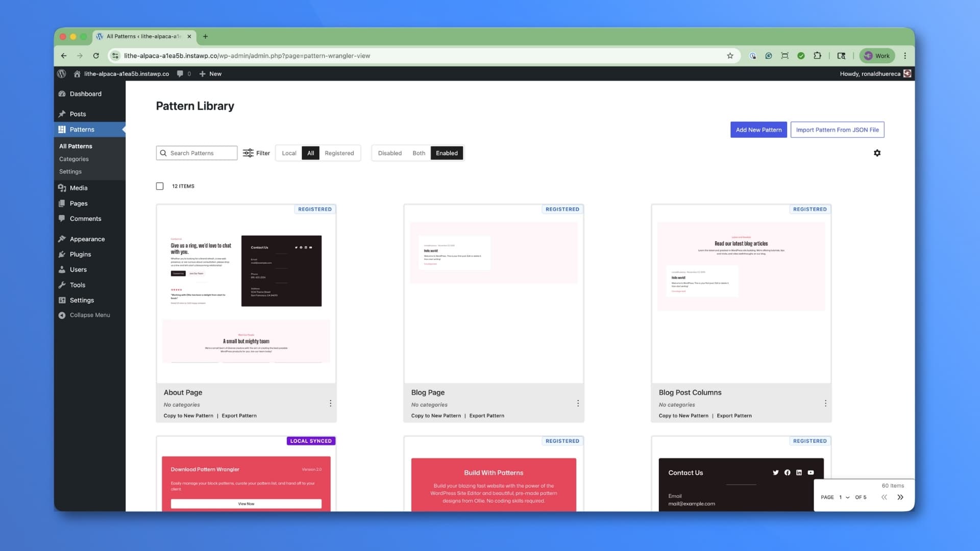Check the select all items checkbox
Screen dimensions: 980x551
pyautogui.click(x=160, y=186)
